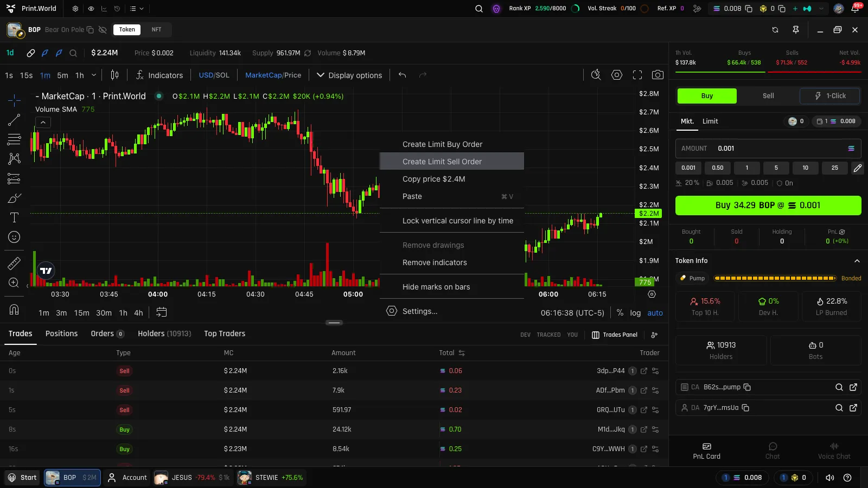Toggle magnet mode for drawings
The height and width of the screenshot is (488, 868).
click(14, 310)
